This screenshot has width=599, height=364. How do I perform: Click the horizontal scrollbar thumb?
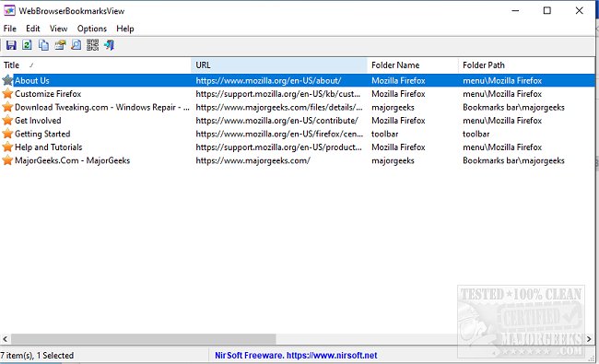pos(143,339)
